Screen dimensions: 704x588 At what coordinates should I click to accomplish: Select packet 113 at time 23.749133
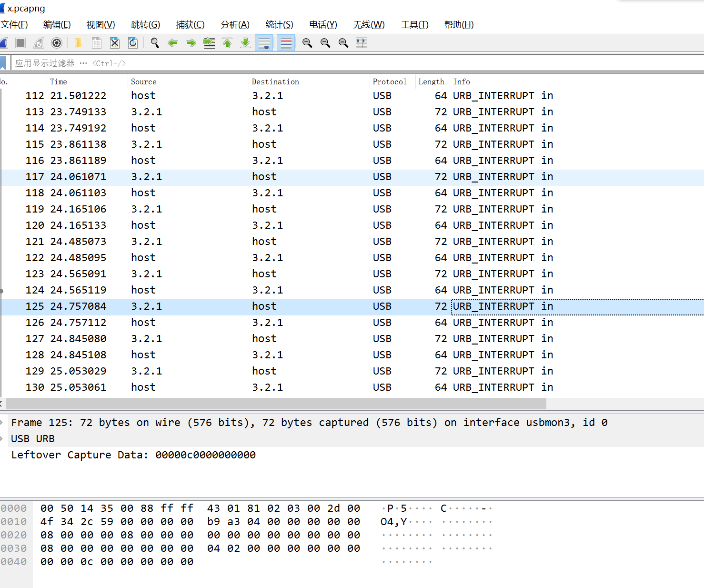pyautogui.click(x=352, y=112)
